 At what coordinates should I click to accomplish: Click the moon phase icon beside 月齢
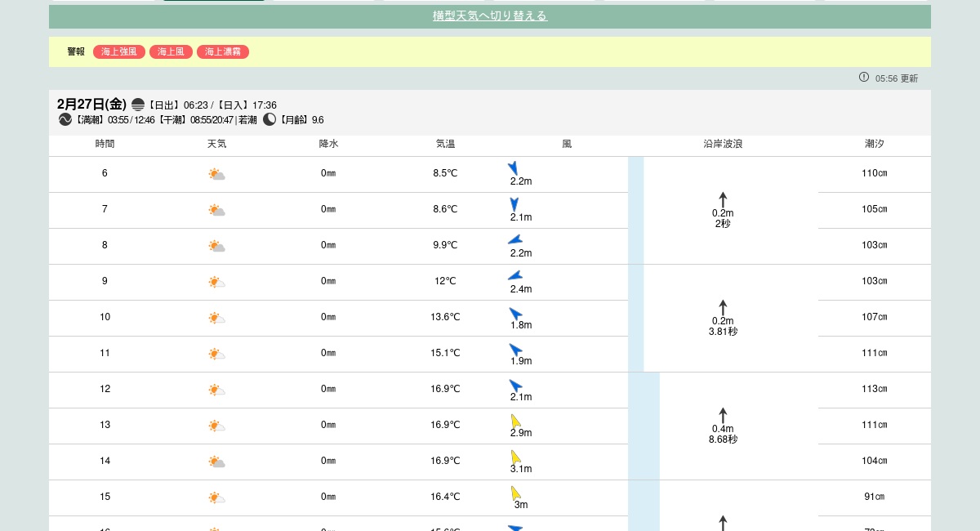269,119
